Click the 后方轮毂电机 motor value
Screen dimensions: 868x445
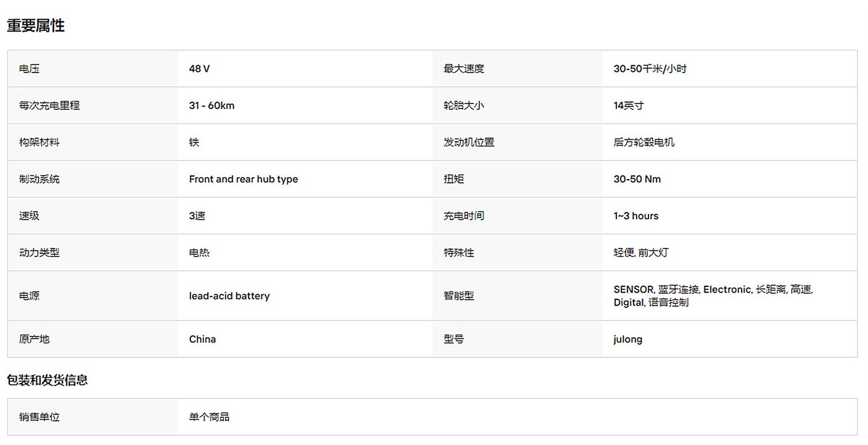pyautogui.click(x=644, y=143)
